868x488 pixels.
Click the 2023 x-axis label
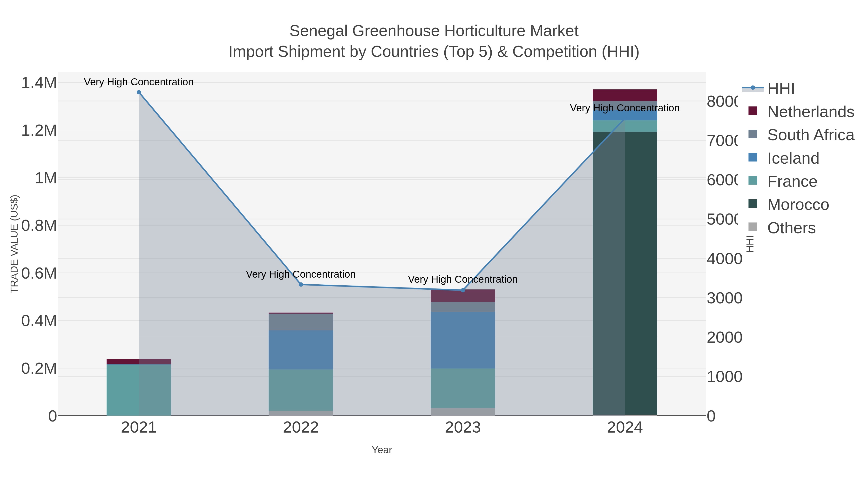(x=463, y=428)
